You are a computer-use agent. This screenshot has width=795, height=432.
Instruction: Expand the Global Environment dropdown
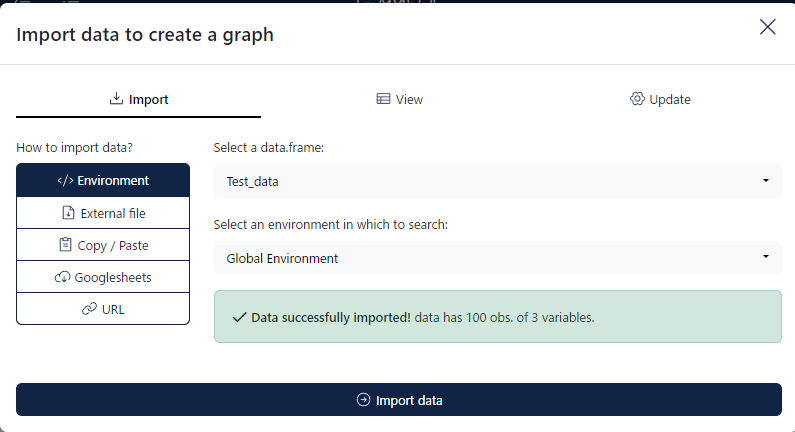(x=497, y=258)
